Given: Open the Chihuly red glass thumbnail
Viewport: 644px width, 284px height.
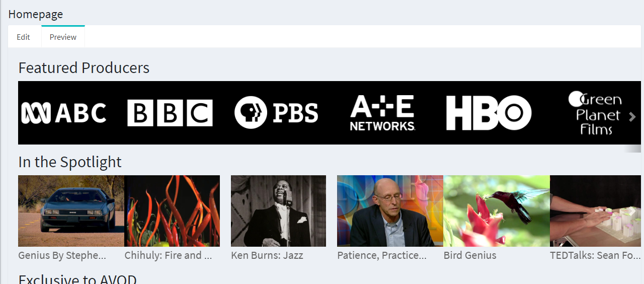Looking at the screenshot, I should [172, 211].
